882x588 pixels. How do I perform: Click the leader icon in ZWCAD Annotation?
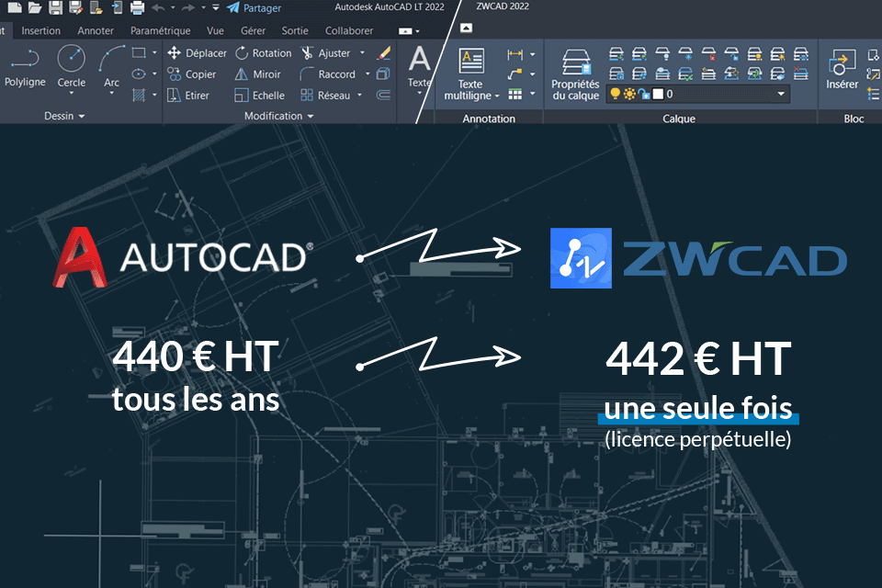(x=515, y=73)
